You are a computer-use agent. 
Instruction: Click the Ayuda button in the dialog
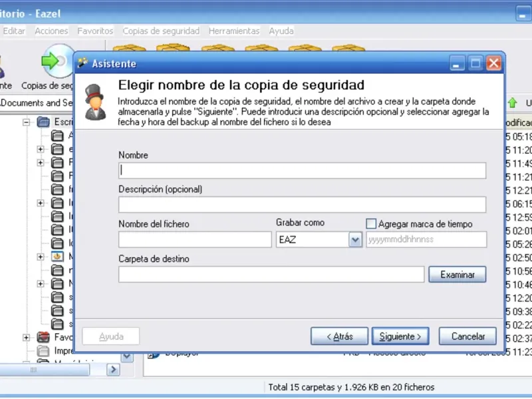coord(111,336)
